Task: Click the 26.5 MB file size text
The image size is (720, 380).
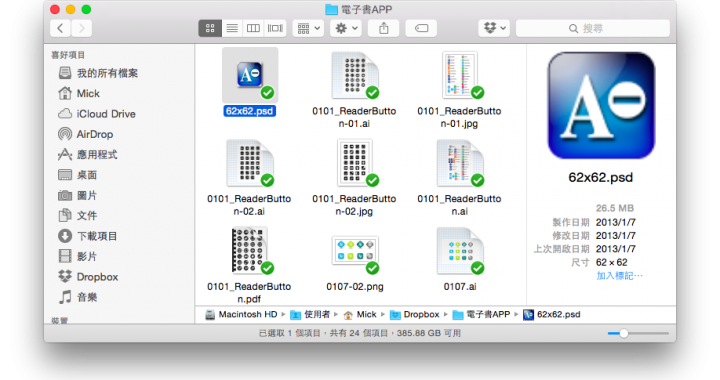Action: pyautogui.click(x=614, y=208)
